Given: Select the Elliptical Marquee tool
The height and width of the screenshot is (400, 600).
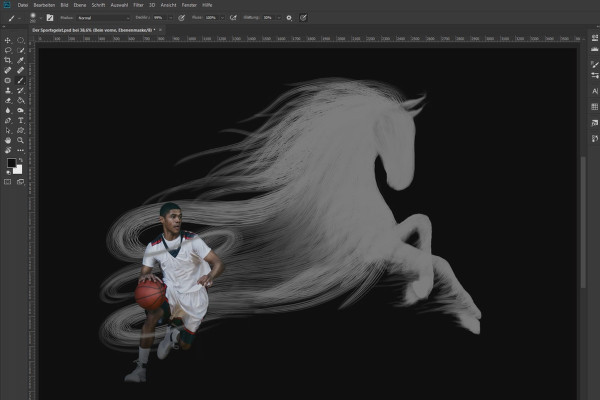Looking at the screenshot, I should click(x=20, y=40).
